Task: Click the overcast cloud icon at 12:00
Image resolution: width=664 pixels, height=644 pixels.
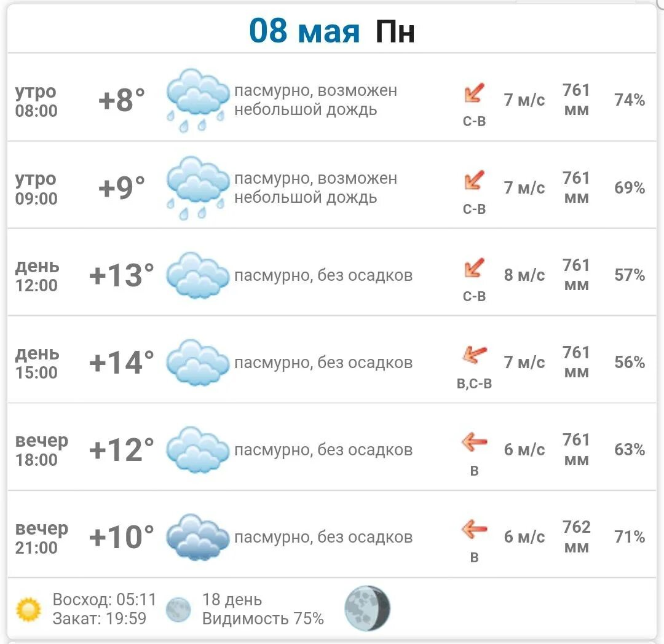Action: 197,275
